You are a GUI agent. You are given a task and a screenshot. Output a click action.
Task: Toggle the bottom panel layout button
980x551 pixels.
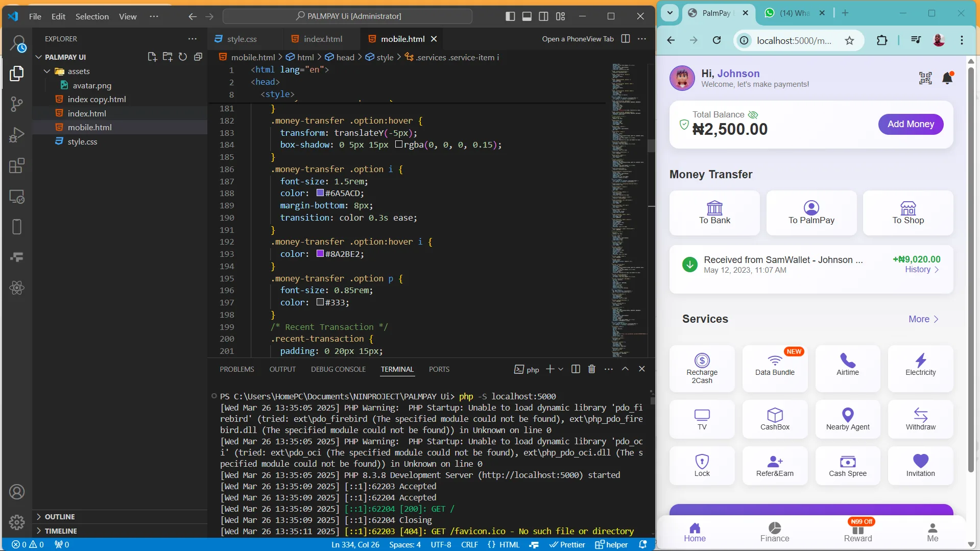click(527, 16)
